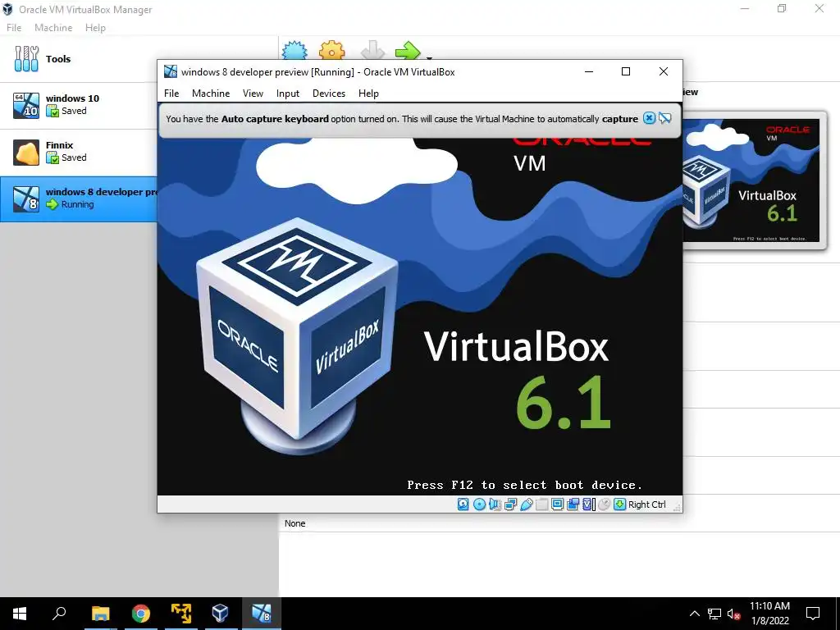Open Windows taskbar search
This screenshot has width=840, height=630.
(59, 614)
